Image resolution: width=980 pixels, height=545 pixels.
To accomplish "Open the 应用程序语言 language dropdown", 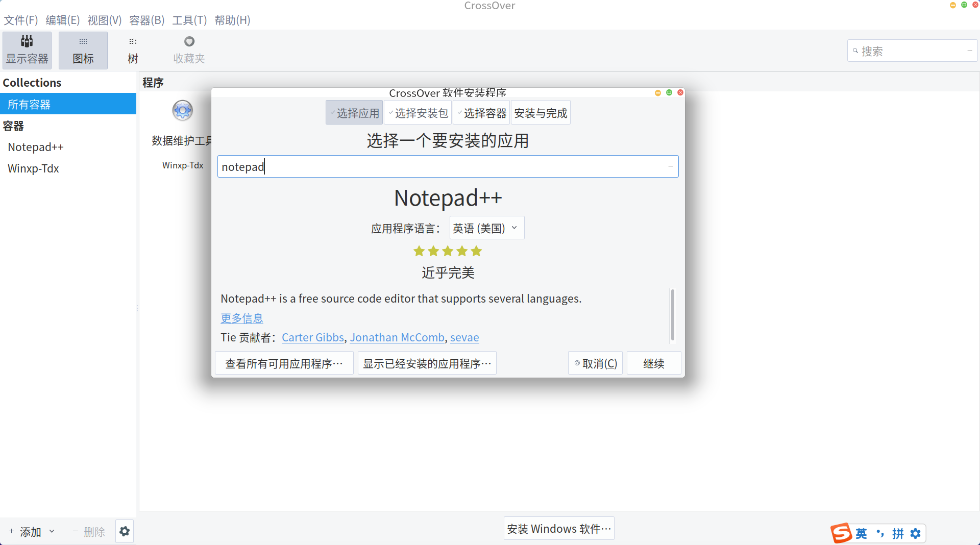I will pyautogui.click(x=485, y=228).
